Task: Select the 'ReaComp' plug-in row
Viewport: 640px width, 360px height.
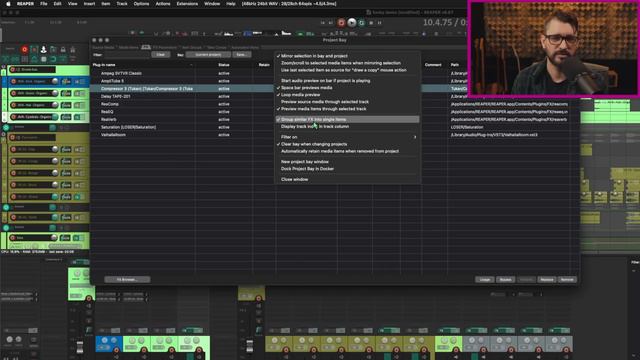Action: (x=110, y=104)
